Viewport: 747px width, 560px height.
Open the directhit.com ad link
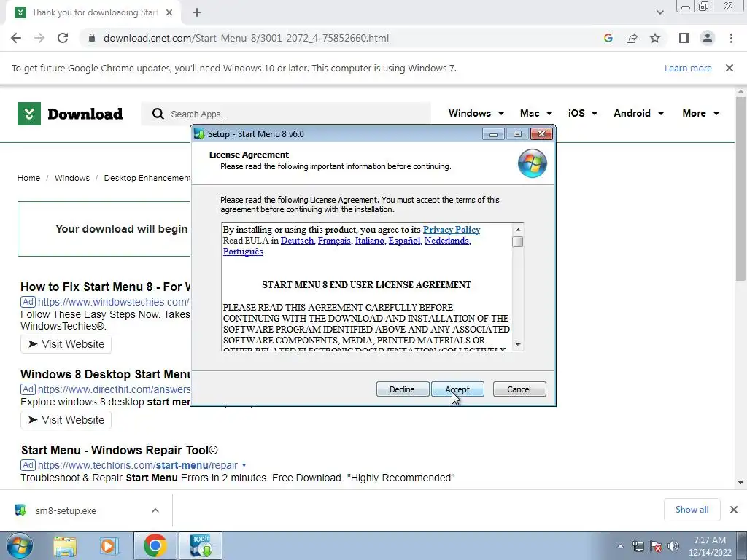(x=113, y=389)
